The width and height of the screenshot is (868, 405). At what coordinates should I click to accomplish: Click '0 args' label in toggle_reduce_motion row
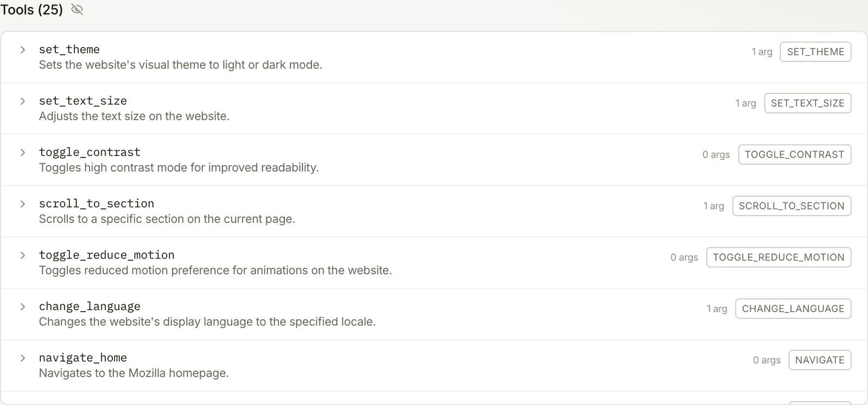coord(684,257)
